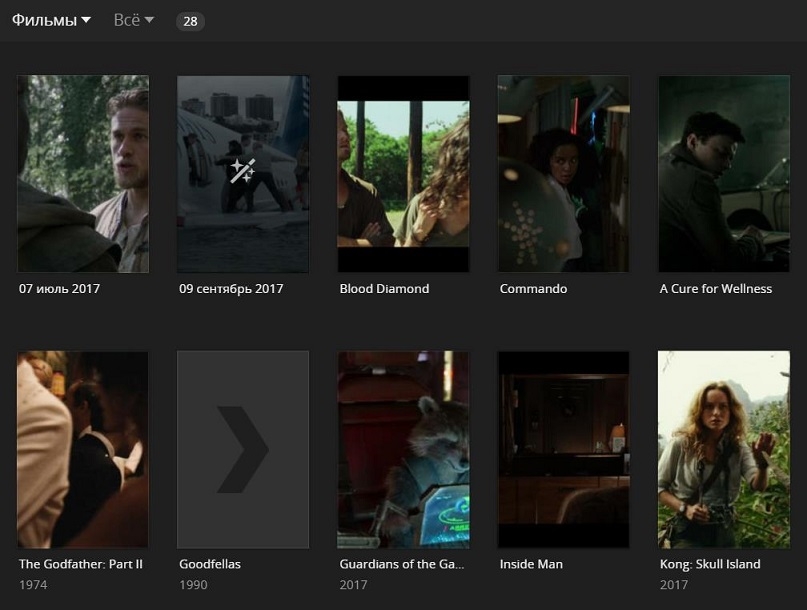807x610 pixels.
Task: Open the Guardians of the Galaxy poster
Action: pos(403,449)
